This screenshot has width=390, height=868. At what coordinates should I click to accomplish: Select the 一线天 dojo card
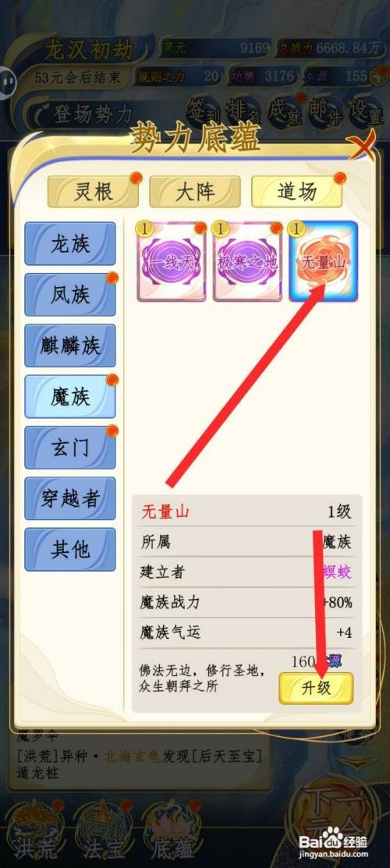(x=171, y=261)
